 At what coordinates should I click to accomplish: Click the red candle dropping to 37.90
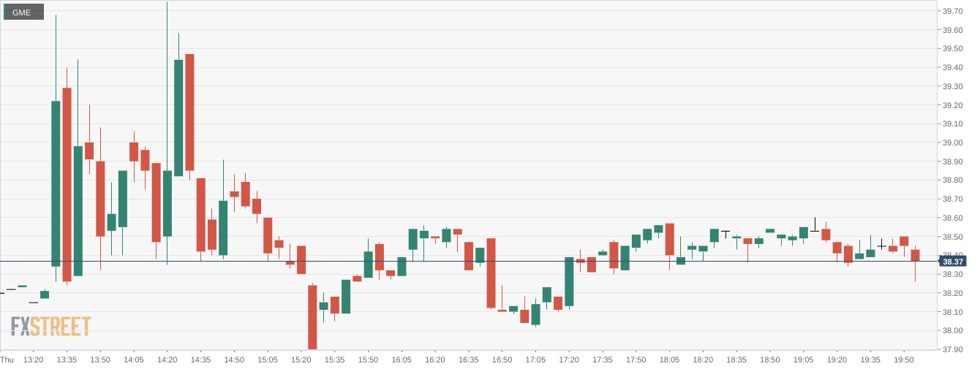(x=312, y=317)
